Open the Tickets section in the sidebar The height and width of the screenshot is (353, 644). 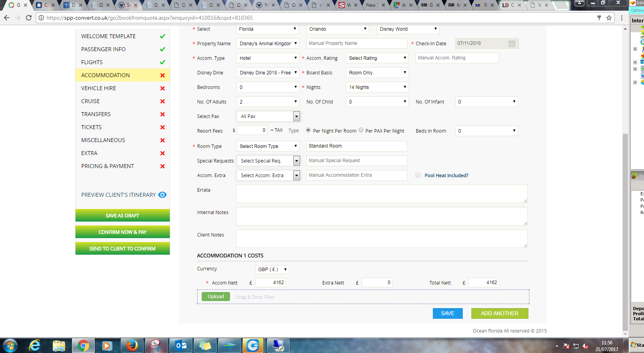click(123, 127)
